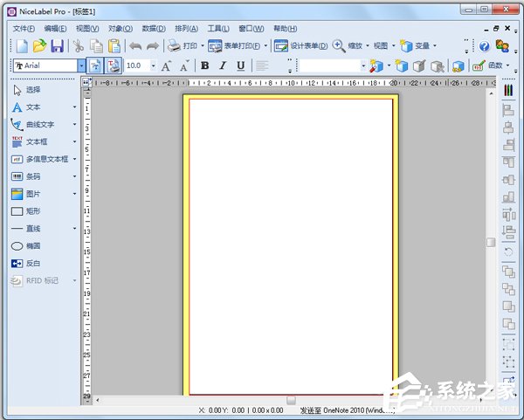Toggle bold formatting

click(205, 65)
